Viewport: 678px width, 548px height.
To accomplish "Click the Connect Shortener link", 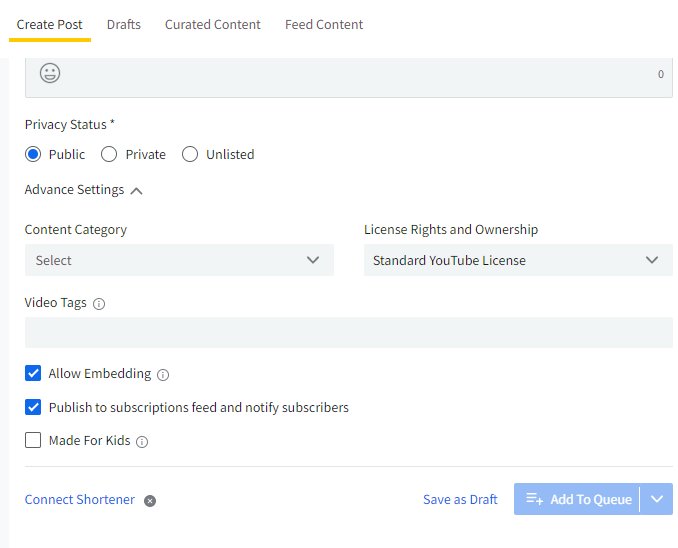I will coord(80,500).
